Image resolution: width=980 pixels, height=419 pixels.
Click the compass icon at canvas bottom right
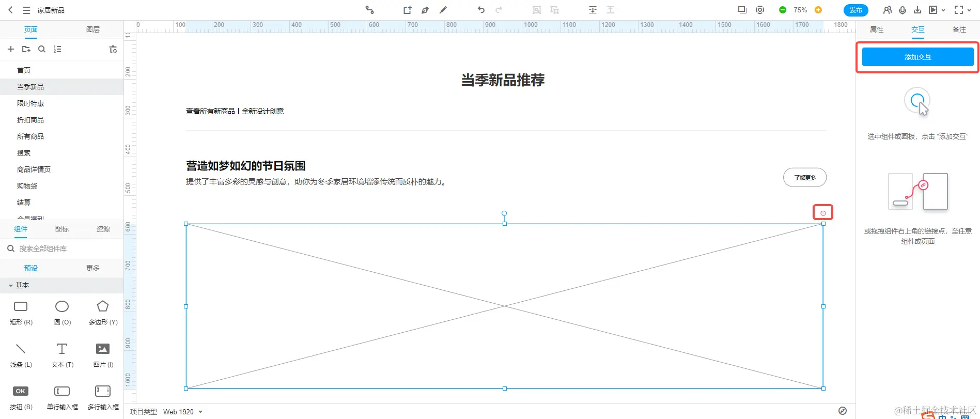pos(843,411)
